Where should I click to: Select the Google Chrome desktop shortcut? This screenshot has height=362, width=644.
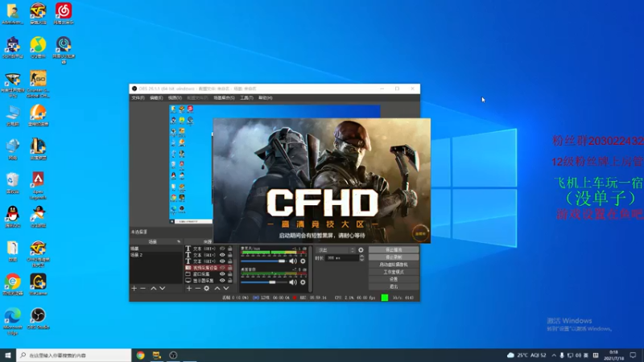click(x=13, y=285)
